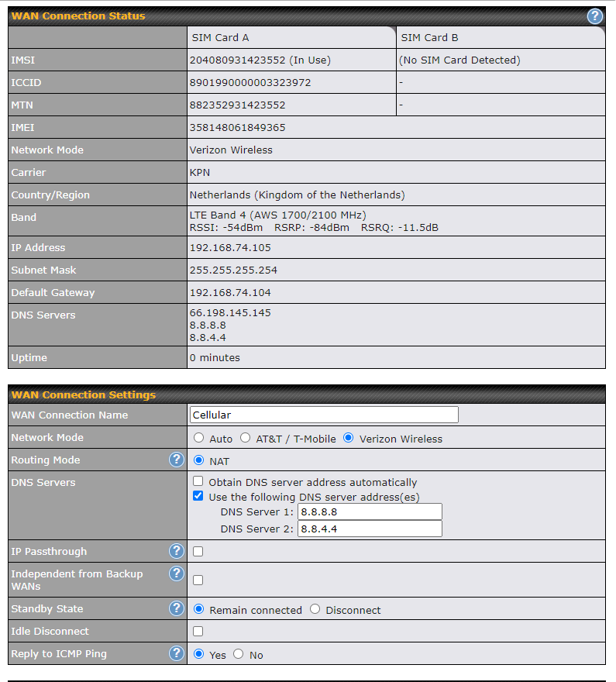The height and width of the screenshot is (682, 616).
Task: Select Auto network mode
Action: coord(198,438)
